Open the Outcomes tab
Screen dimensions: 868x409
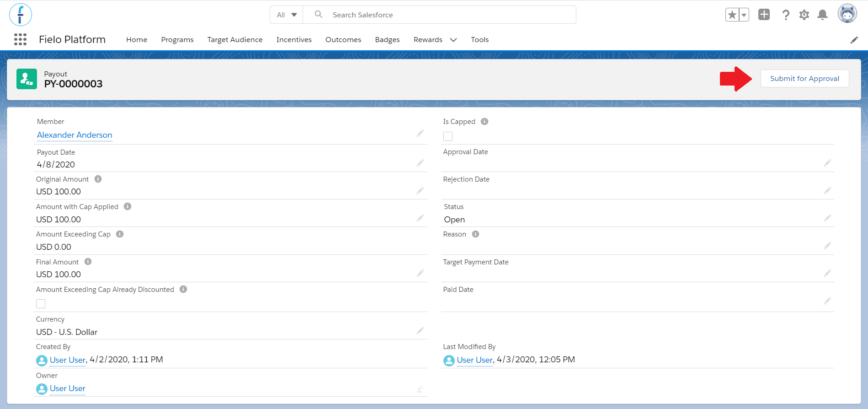coord(343,40)
